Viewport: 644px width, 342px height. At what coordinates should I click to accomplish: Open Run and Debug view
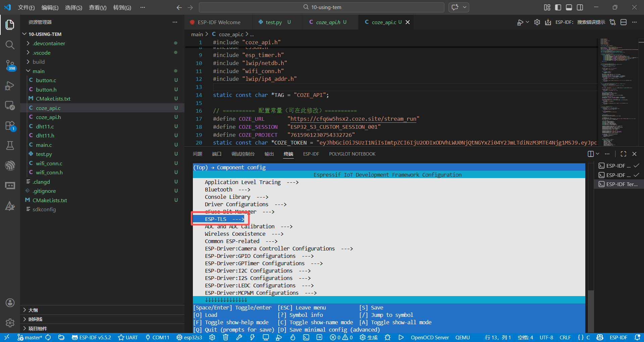(x=10, y=85)
